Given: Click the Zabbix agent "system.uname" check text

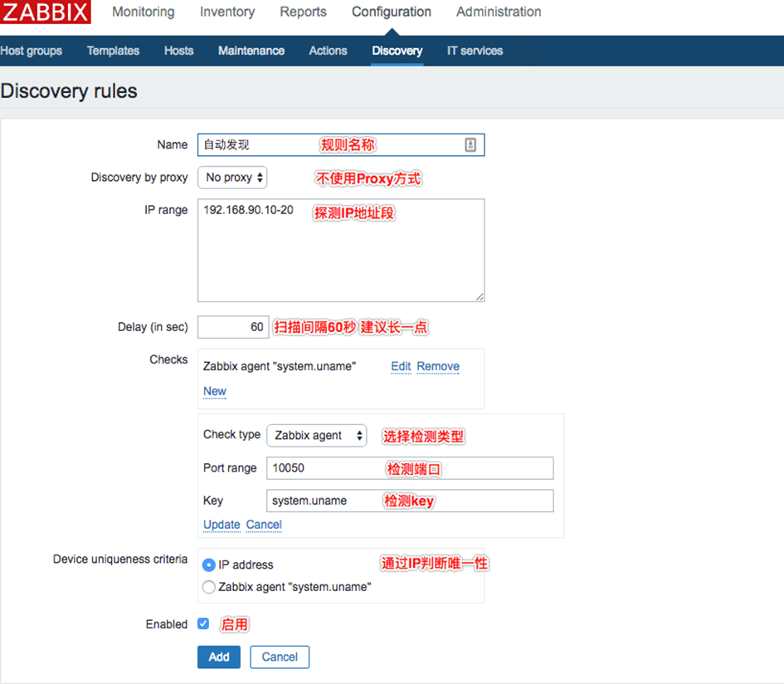Looking at the screenshot, I should click(x=280, y=366).
